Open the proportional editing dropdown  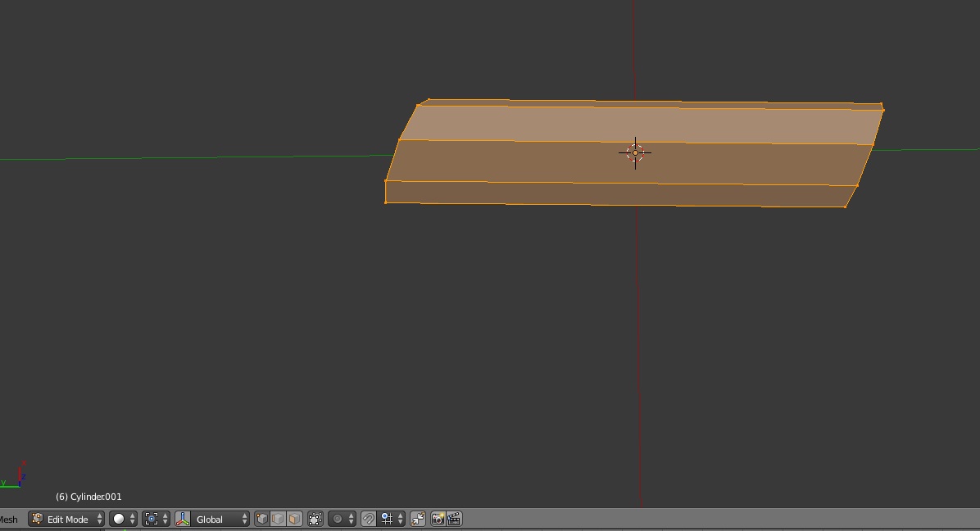pyautogui.click(x=343, y=520)
